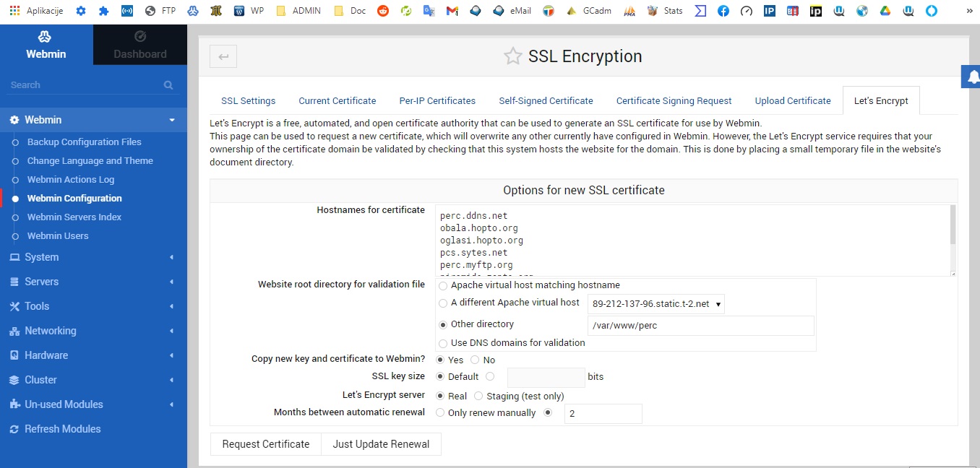Choose Yes for copying key to Webmin
The image size is (980, 468).
[x=440, y=360]
